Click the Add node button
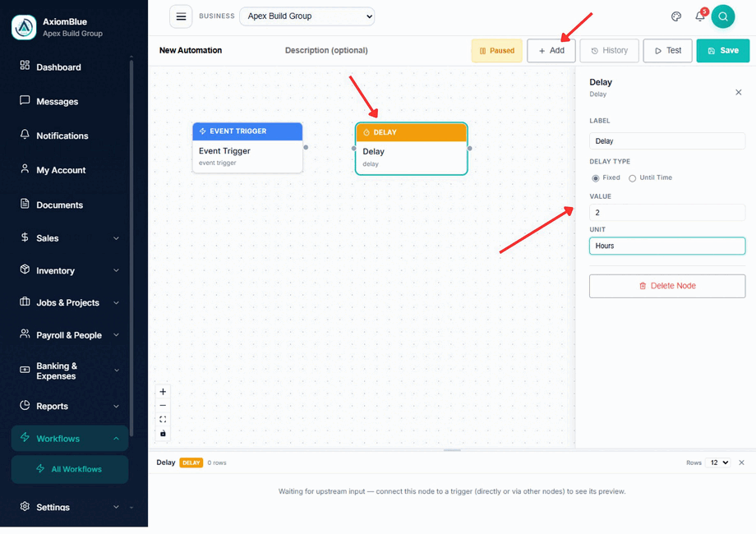The width and height of the screenshot is (756, 534). (x=551, y=51)
